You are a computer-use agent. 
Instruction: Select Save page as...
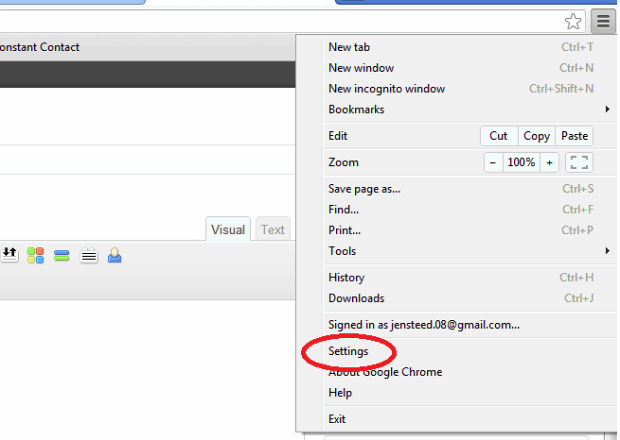(470, 189)
